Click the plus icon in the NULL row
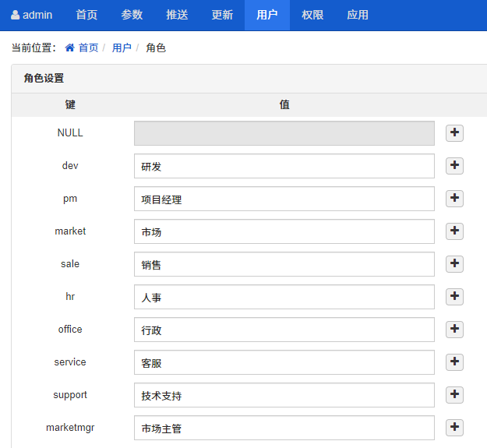The width and height of the screenshot is (487, 448). click(x=454, y=133)
